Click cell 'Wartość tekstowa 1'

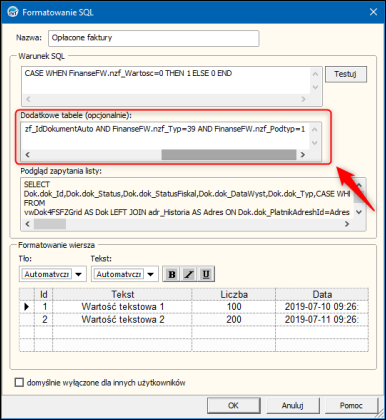[x=122, y=307]
